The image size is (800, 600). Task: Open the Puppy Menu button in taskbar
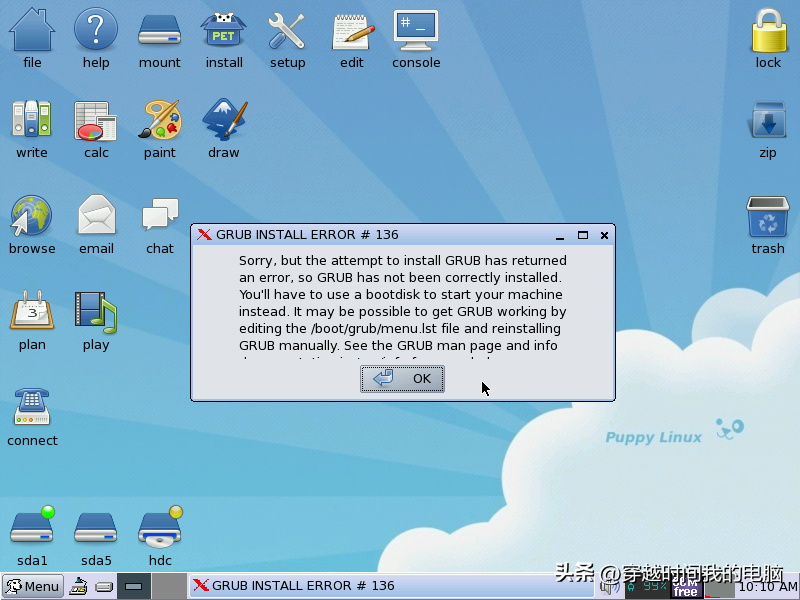click(x=33, y=586)
